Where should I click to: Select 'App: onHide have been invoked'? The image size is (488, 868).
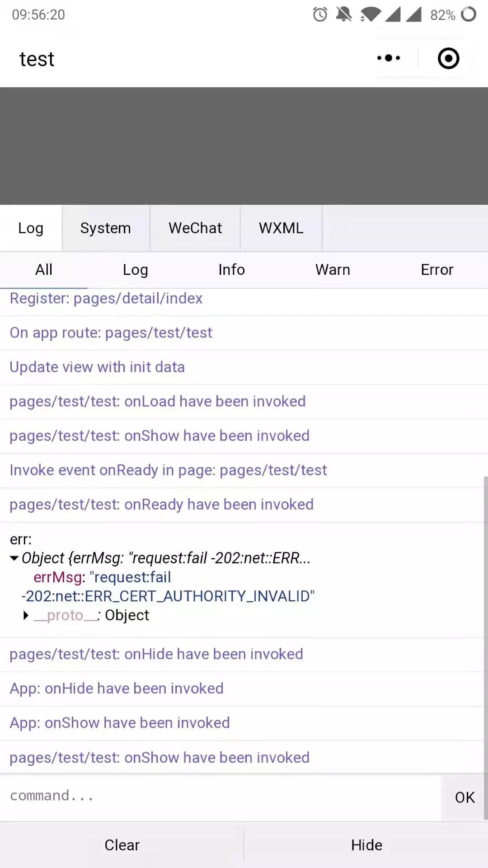coord(244,689)
